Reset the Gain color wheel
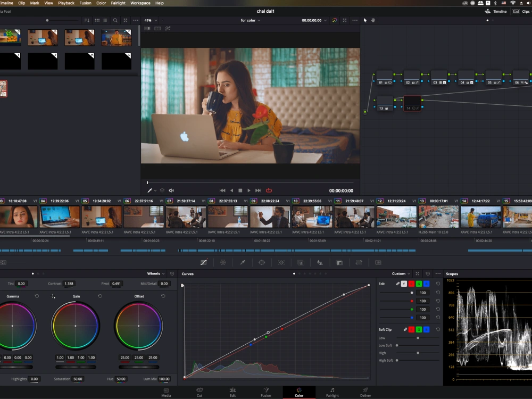The height and width of the screenshot is (399, 532). tap(100, 296)
